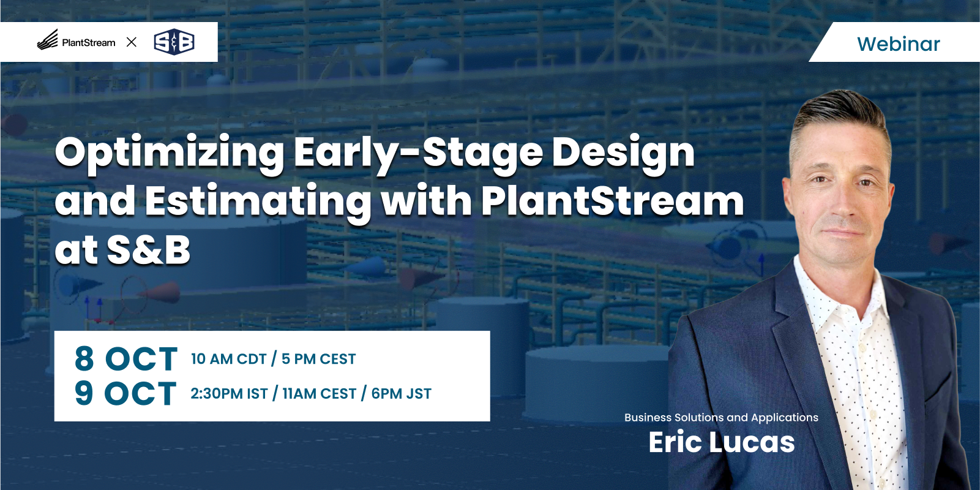Click the '8 OCT' date
The image size is (980, 490).
pos(126,359)
